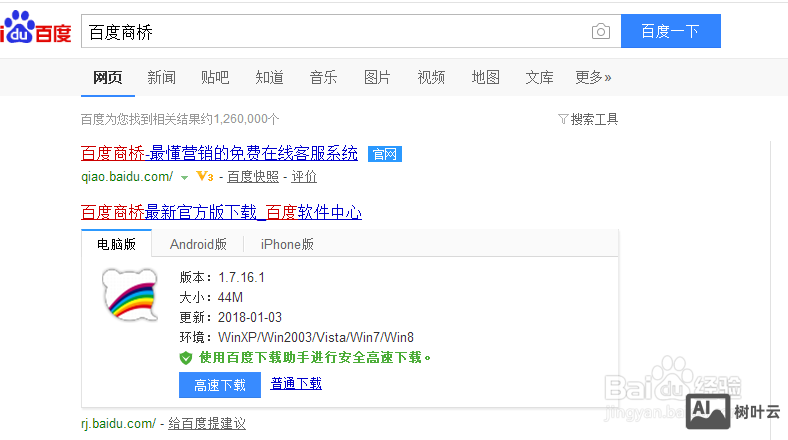Screen dimensions: 788x440
Task: Click the size value 44M
Action: [x=230, y=297]
